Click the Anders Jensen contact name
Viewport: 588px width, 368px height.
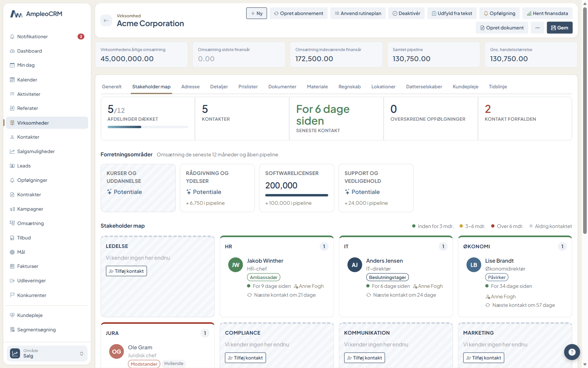(x=384, y=261)
